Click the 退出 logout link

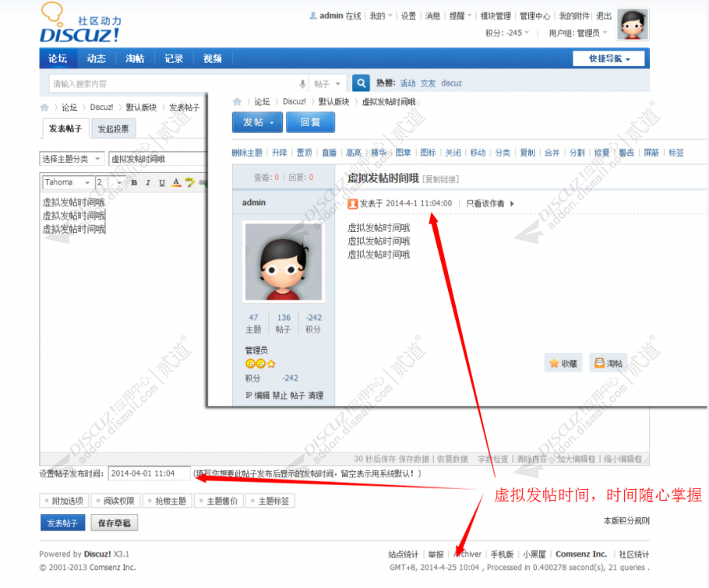pos(604,16)
